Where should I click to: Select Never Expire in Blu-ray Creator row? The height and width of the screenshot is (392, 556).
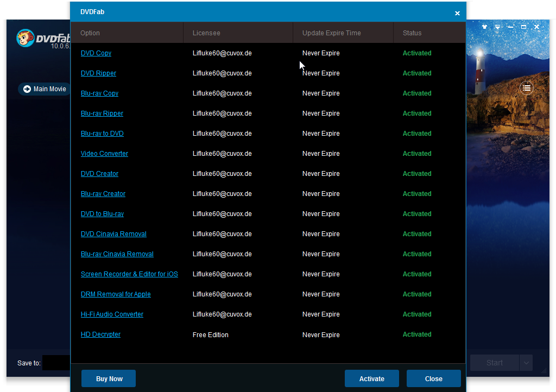point(321,194)
